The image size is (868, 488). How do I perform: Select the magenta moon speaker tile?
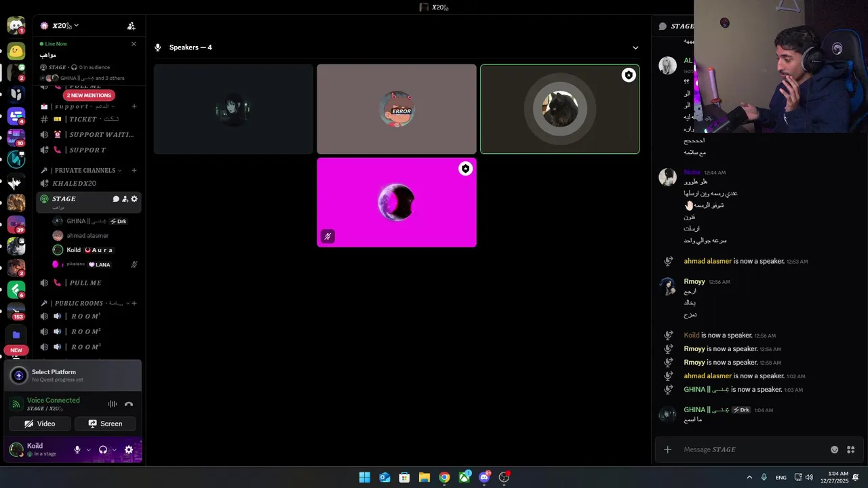(x=397, y=203)
